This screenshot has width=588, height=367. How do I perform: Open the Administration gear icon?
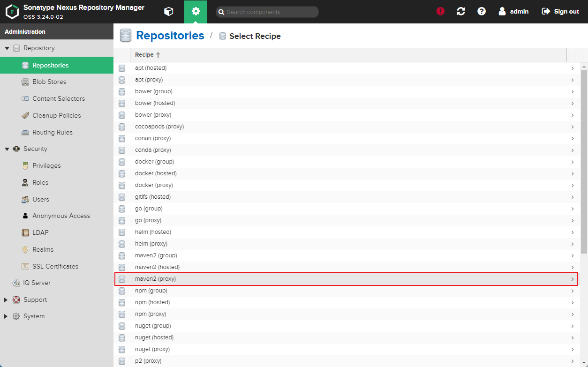point(196,12)
